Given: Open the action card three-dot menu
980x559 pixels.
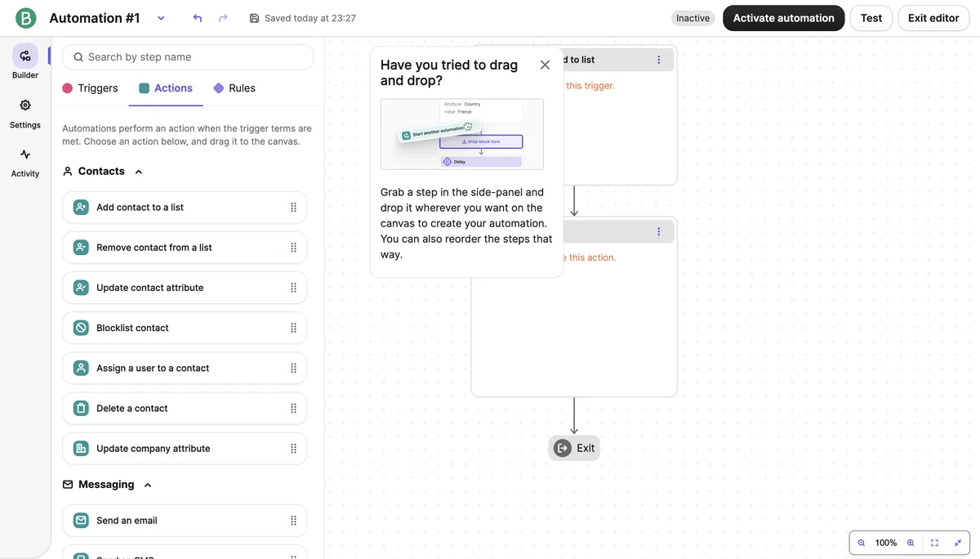Looking at the screenshot, I should click(x=659, y=231).
